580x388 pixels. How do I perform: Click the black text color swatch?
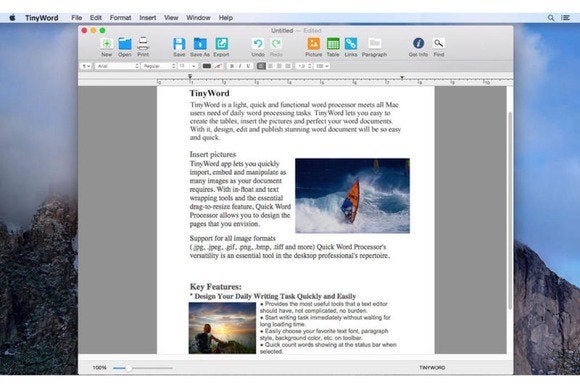pyautogui.click(x=207, y=66)
